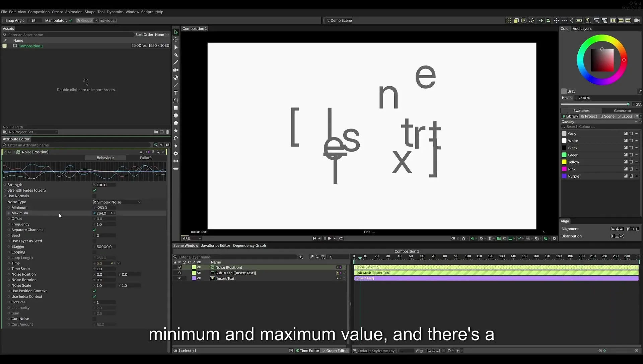Open the Sort Order dropdown
This screenshot has width=643, height=364.
click(161, 35)
